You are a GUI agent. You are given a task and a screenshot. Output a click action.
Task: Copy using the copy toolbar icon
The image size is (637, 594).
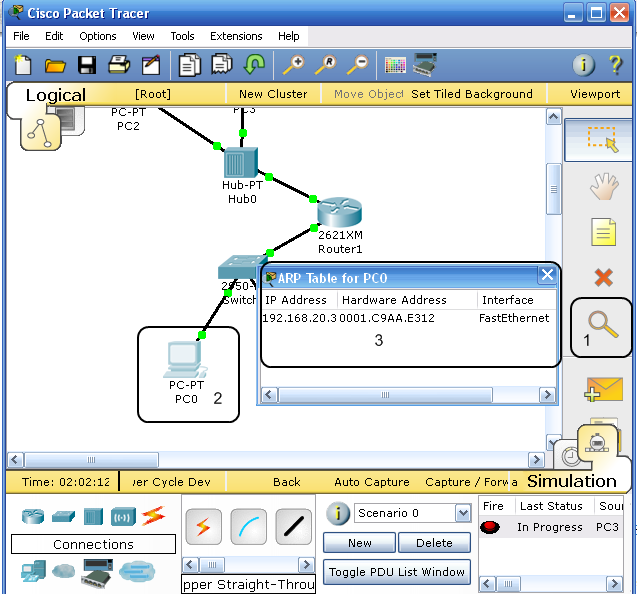tap(190, 65)
